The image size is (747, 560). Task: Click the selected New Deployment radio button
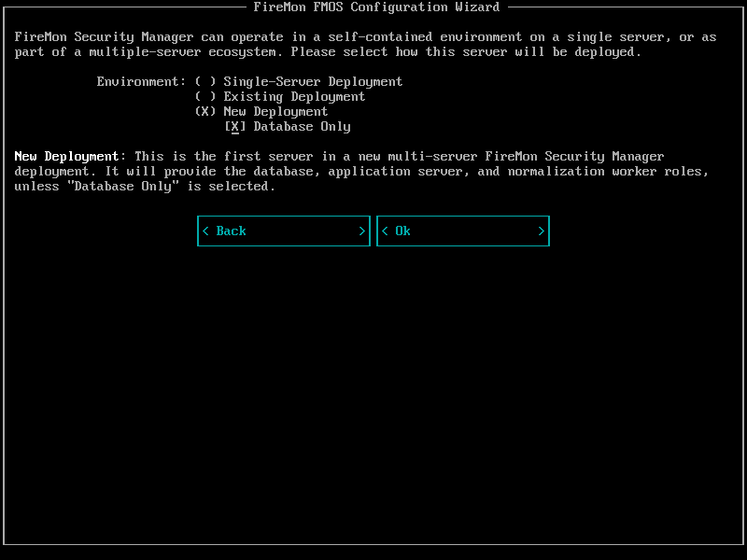click(205, 112)
